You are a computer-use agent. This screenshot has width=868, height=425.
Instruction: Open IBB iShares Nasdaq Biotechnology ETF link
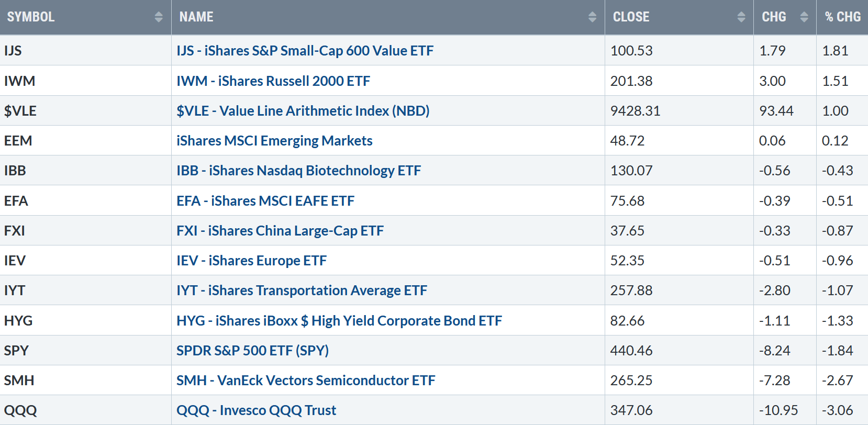pos(298,171)
